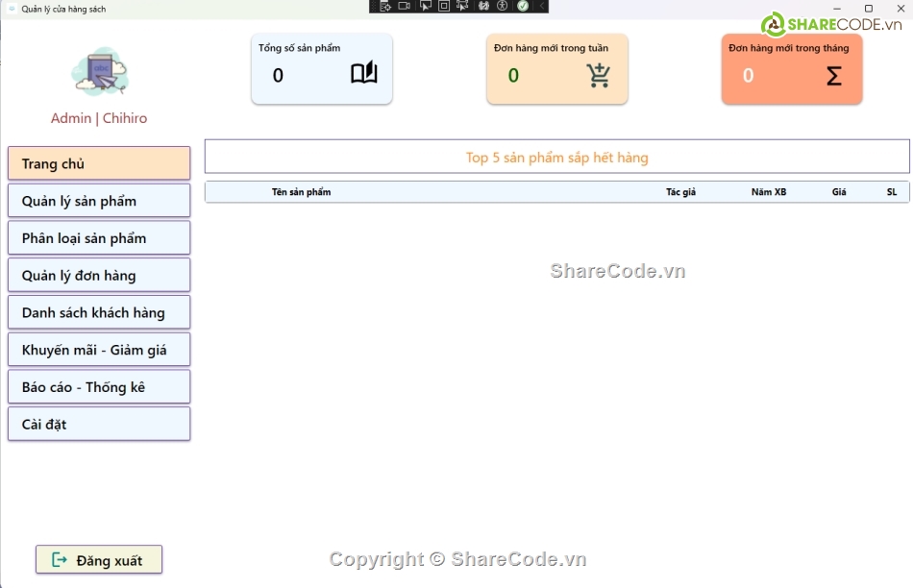Click the video camera icon in debug toolbar
The image size is (913, 588).
coord(405,6)
